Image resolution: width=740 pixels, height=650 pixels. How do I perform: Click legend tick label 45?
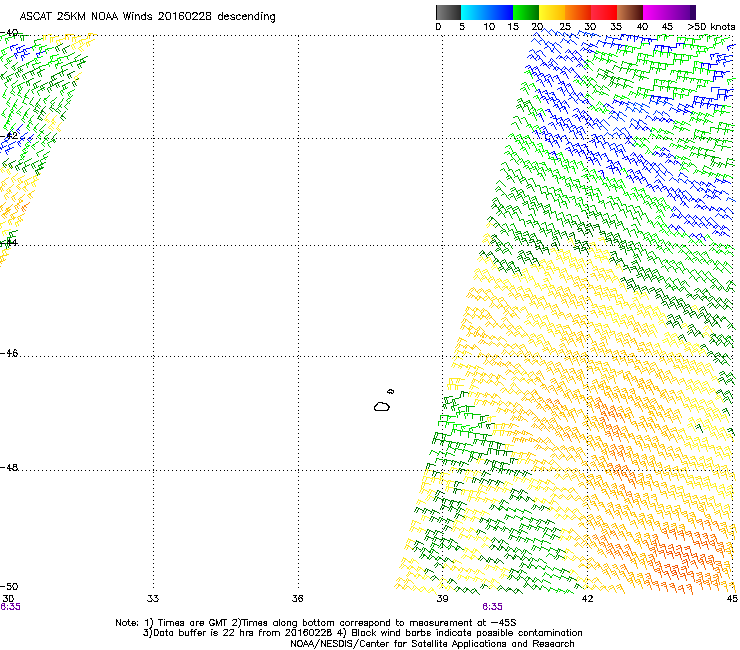[x=667, y=27]
